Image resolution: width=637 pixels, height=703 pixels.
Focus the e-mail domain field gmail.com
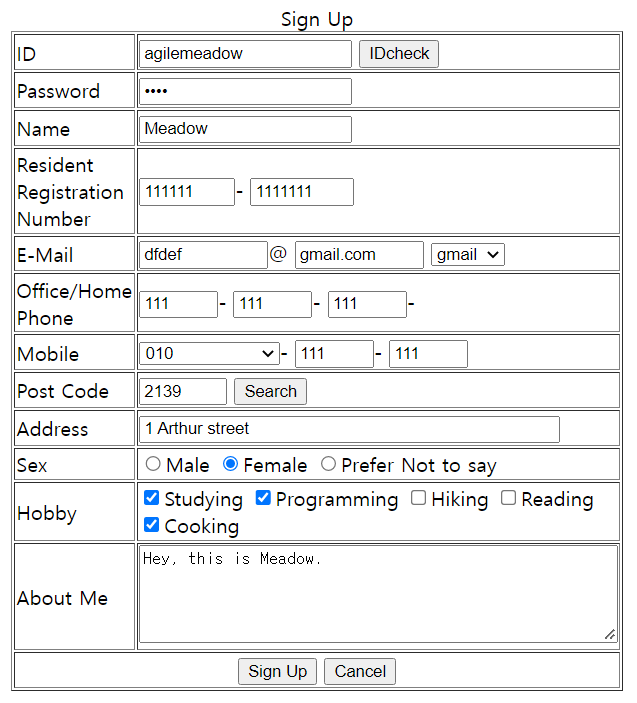[359, 255]
